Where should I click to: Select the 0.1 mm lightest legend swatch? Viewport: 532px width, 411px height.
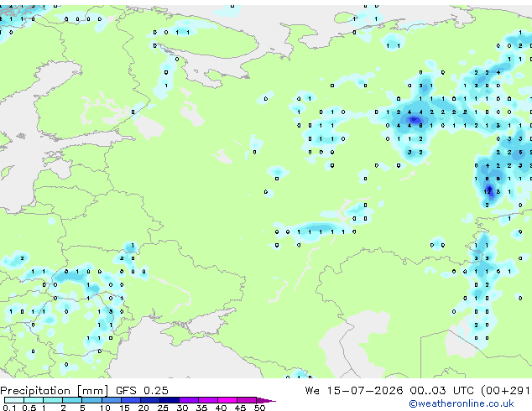pyautogui.click(x=14, y=400)
